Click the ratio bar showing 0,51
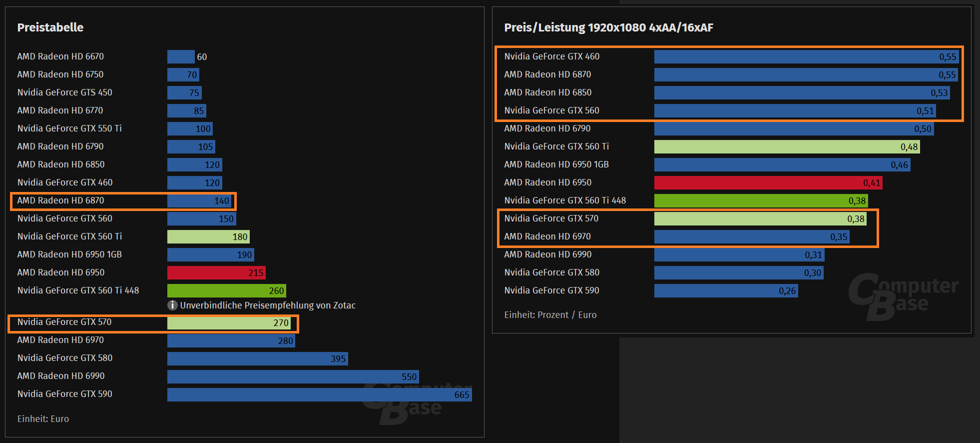 [x=795, y=110]
